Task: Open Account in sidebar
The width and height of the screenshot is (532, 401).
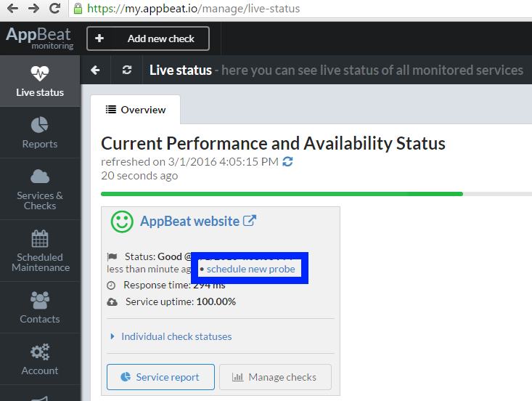Action: (x=40, y=359)
